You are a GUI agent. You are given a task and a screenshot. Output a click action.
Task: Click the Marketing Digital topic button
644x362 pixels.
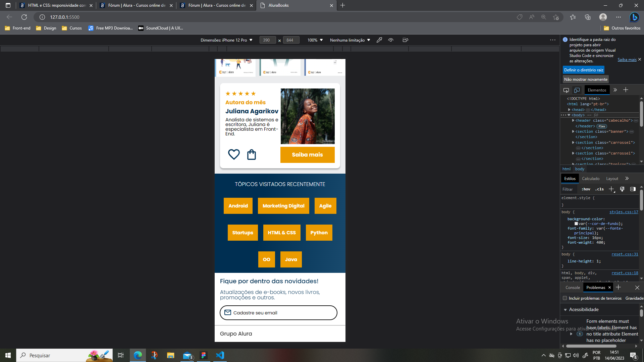coord(283,206)
